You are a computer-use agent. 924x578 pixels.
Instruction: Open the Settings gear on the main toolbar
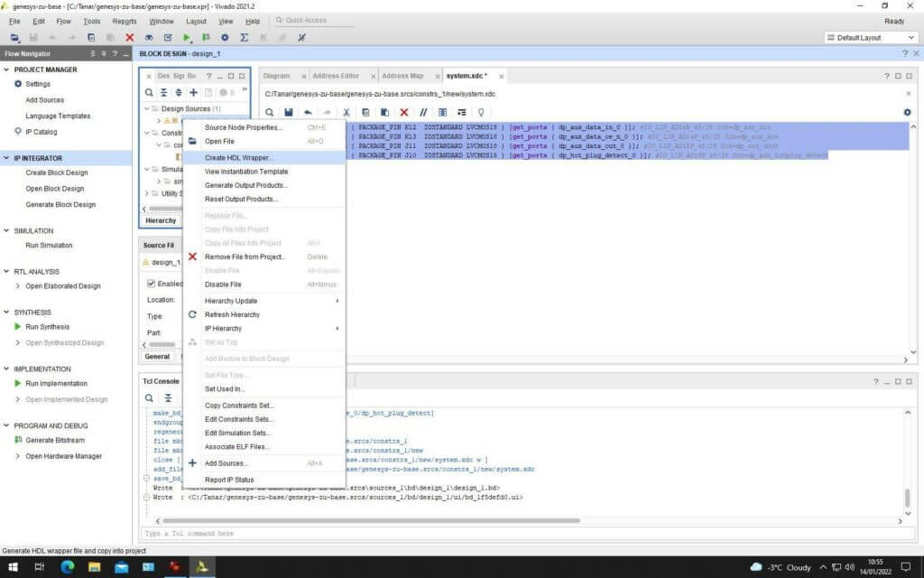click(225, 37)
